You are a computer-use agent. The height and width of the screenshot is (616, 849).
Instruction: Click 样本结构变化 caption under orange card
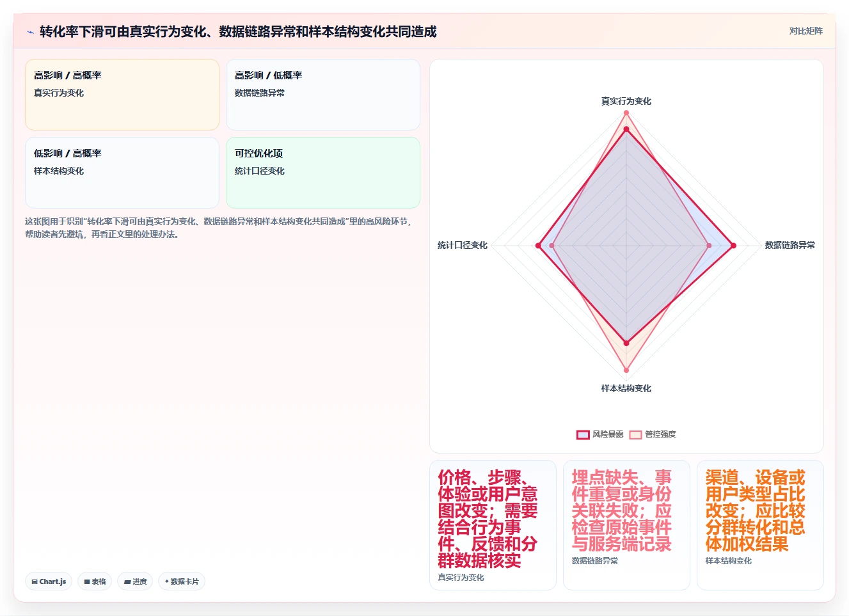729,560
